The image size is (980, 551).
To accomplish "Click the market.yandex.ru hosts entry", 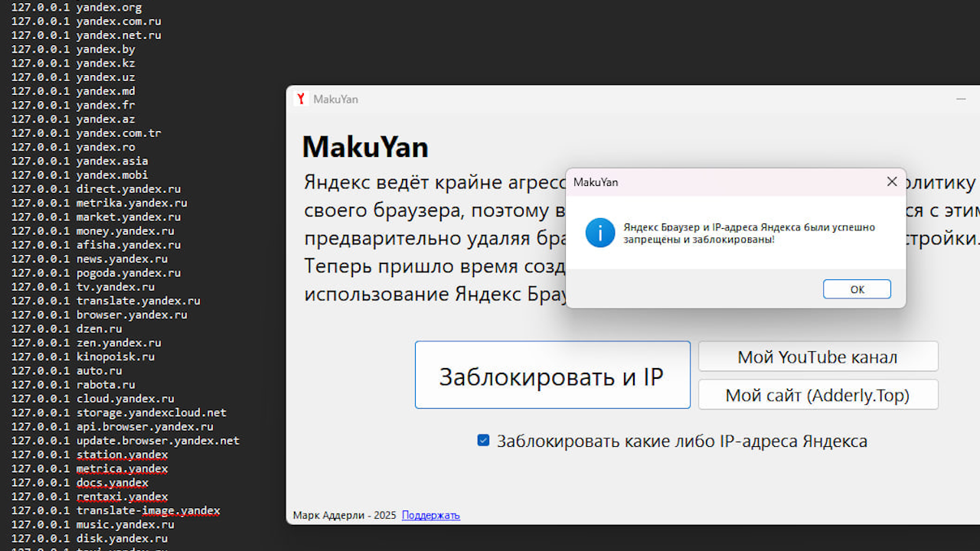I will (96, 217).
